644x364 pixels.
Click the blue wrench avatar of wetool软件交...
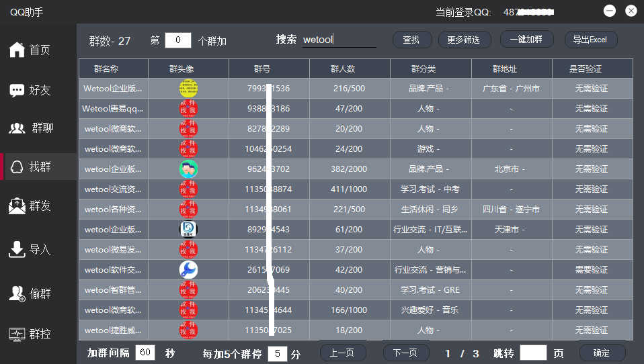pos(188,269)
